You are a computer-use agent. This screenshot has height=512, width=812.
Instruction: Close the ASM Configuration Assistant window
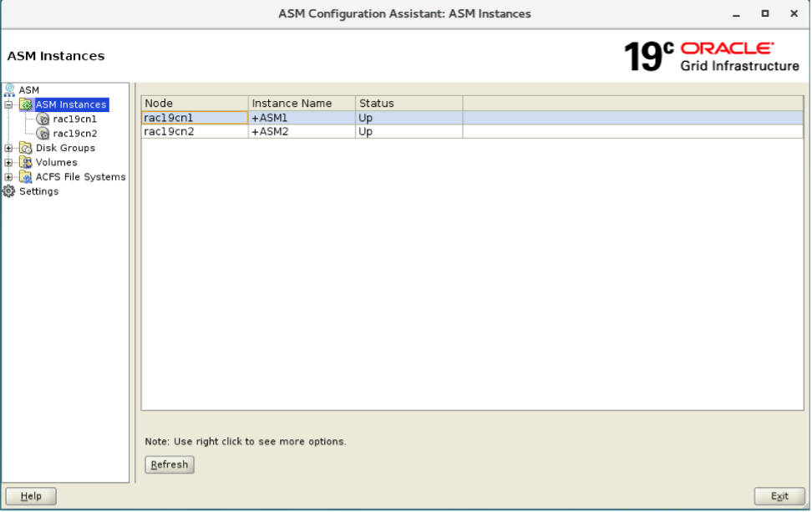[x=794, y=14]
